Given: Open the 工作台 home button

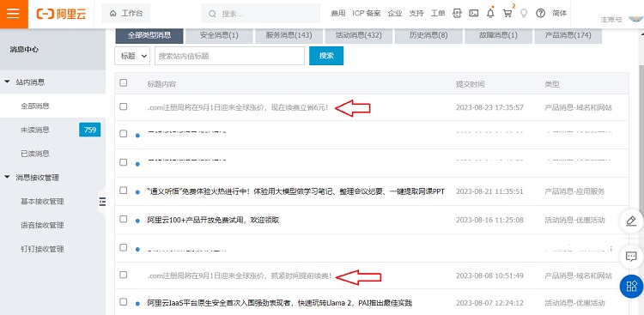Looking at the screenshot, I should click(126, 14).
